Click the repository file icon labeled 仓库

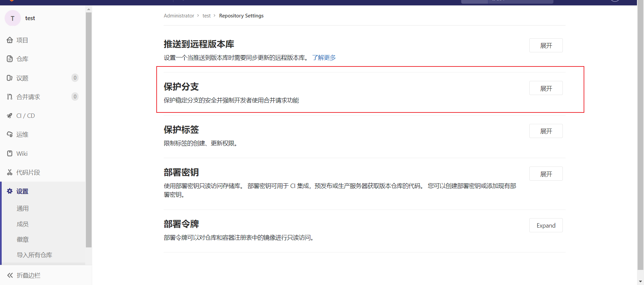10,59
